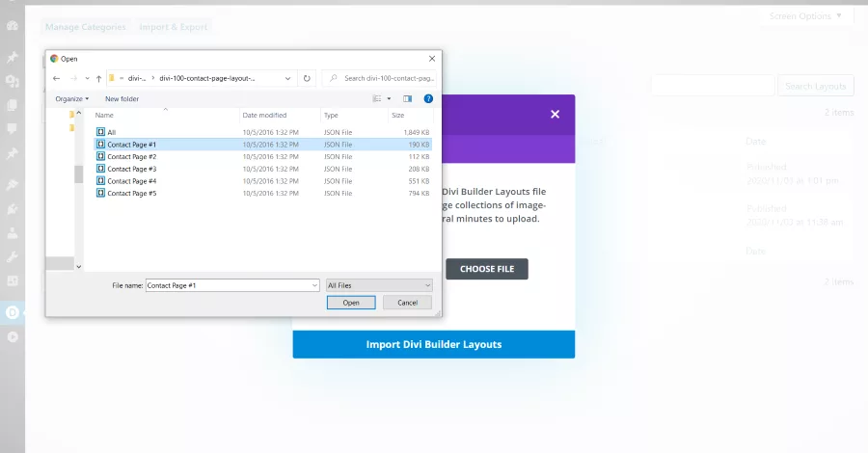Open the help icon in Open dialog
Viewport: 868px width, 453px height.
tap(428, 98)
